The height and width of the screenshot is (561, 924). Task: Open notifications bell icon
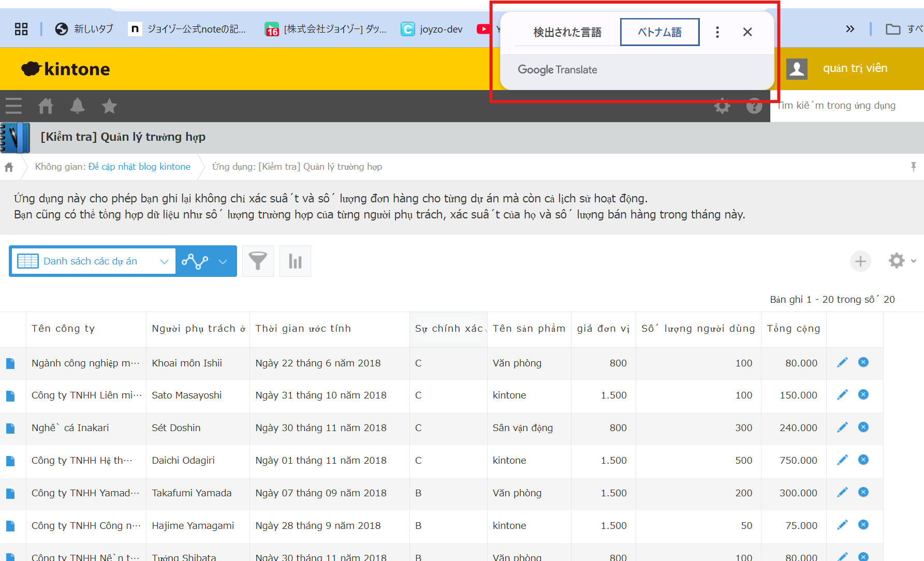tap(77, 106)
